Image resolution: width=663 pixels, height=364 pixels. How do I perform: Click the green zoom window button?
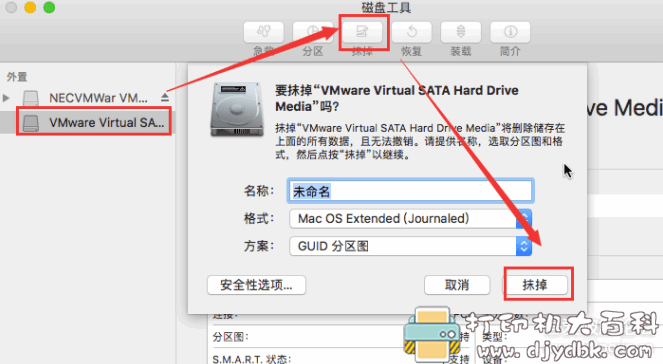(x=49, y=7)
